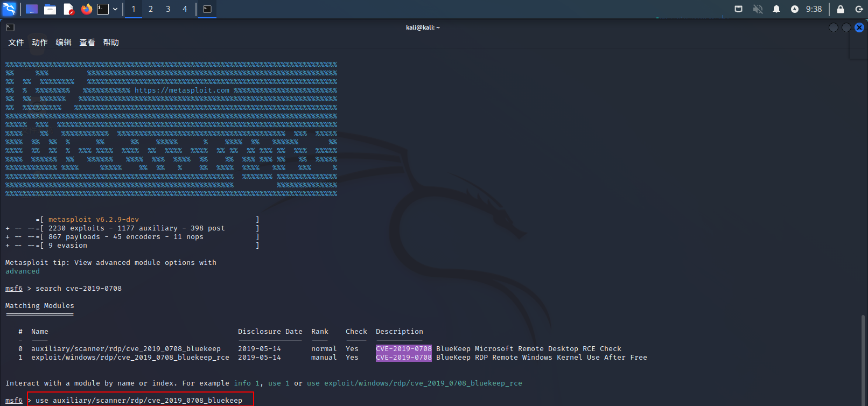868x406 pixels.
Task: Click the 'use exploit/windows/rdp/...' hint text
Action: (x=415, y=383)
